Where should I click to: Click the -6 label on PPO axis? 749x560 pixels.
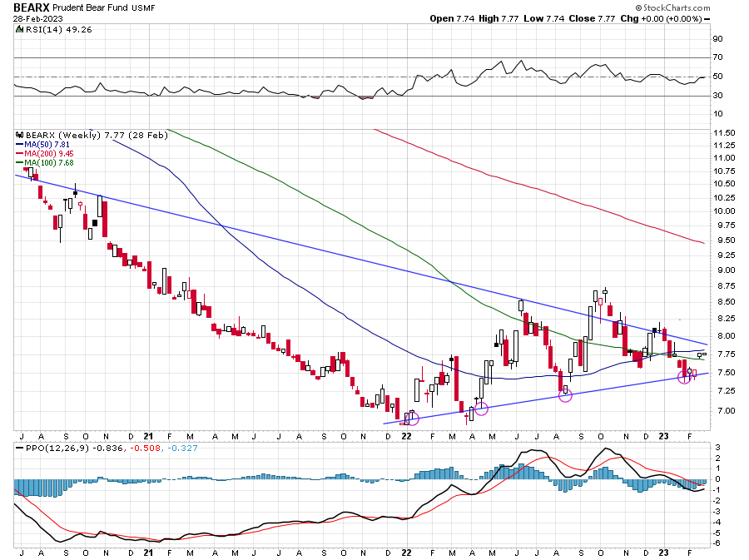[x=717, y=543]
